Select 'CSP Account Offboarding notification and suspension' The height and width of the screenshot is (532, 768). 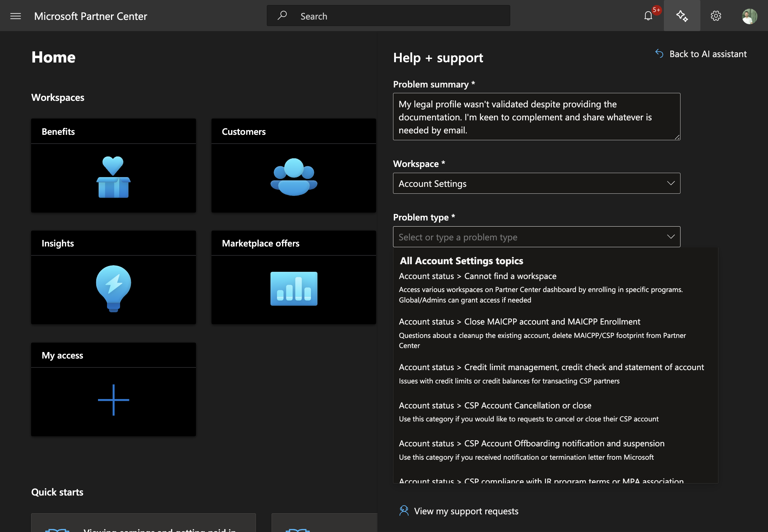click(555, 450)
